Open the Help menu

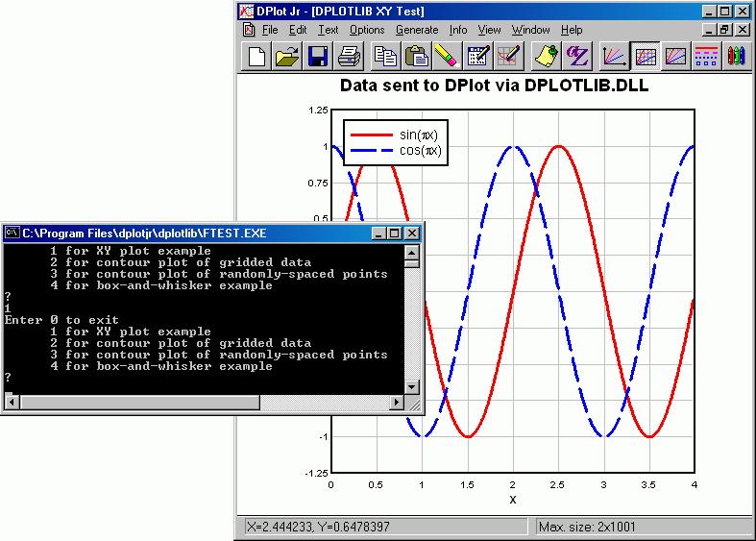572,30
